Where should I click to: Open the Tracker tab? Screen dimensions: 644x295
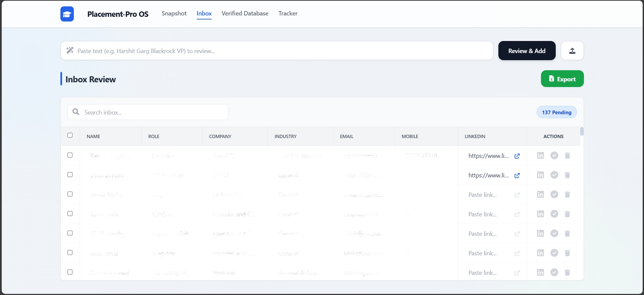pos(288,13)
